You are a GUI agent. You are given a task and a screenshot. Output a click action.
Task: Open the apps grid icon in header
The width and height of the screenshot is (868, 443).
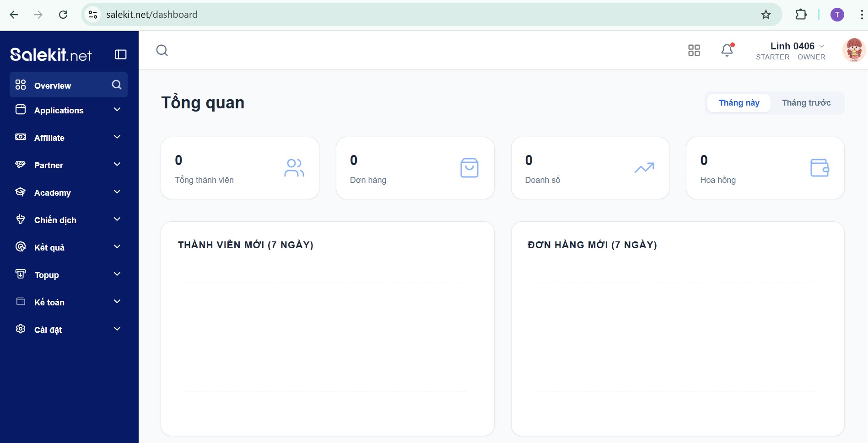[x=694, y=50]
